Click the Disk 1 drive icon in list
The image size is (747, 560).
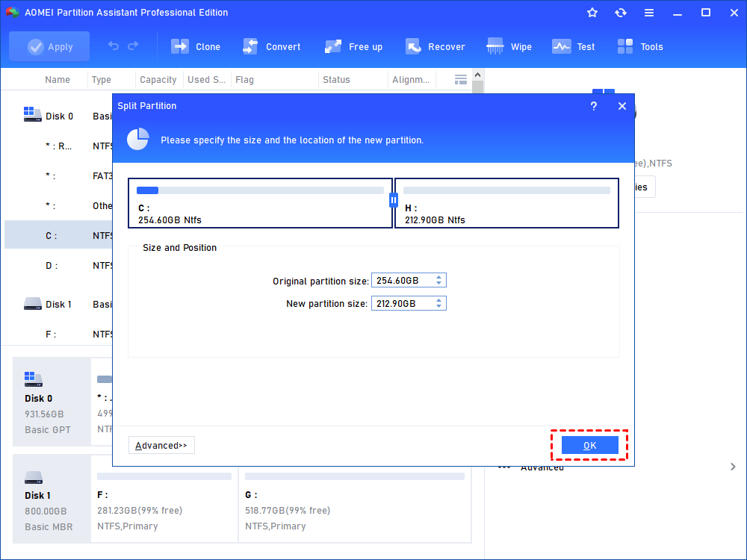32,303
